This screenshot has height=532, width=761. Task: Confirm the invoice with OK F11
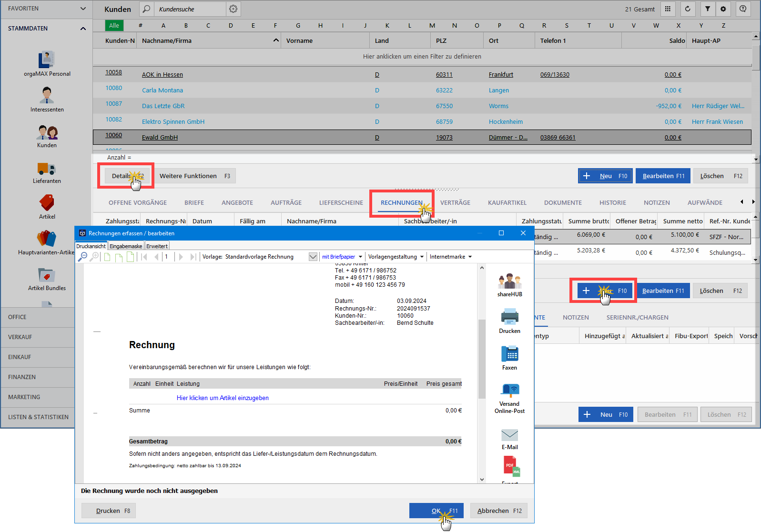[436, 511]
